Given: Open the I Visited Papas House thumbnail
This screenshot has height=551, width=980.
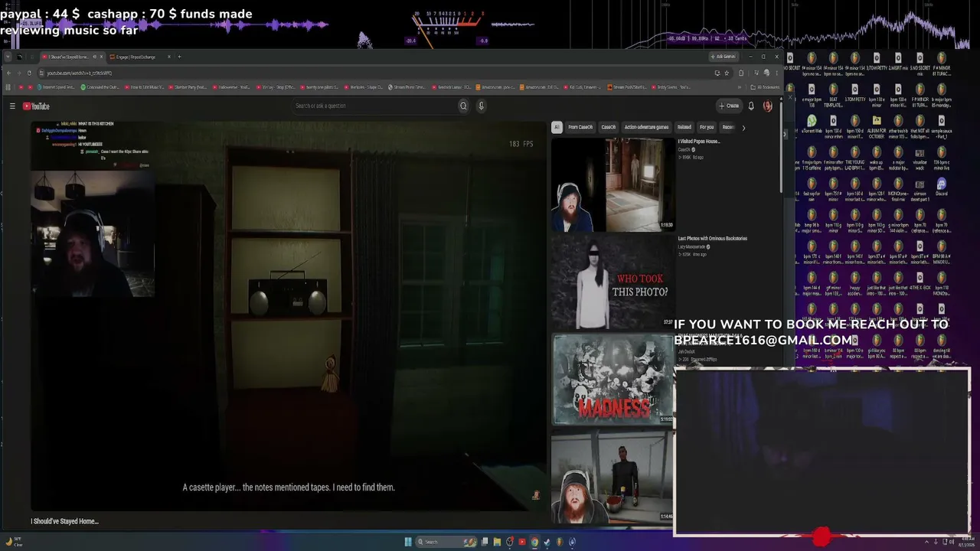Looking at the screenshot, I should [x=612, y=185].
